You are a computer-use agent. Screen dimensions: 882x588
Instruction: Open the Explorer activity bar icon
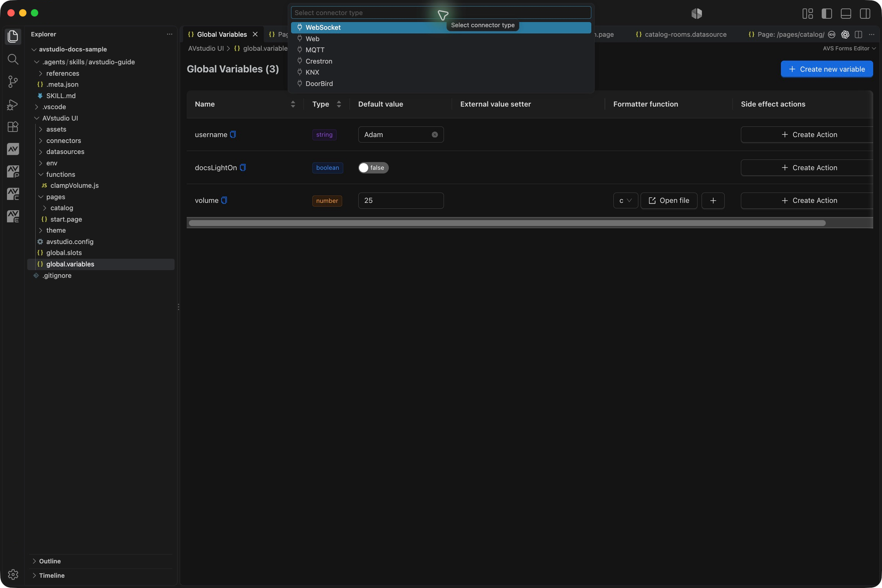coord(13,36)
